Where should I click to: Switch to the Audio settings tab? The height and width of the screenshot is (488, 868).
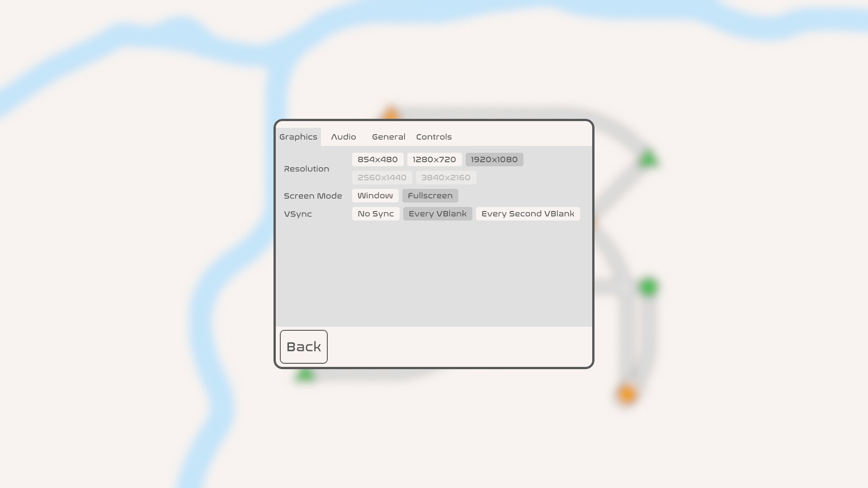(x=344, y=137)
